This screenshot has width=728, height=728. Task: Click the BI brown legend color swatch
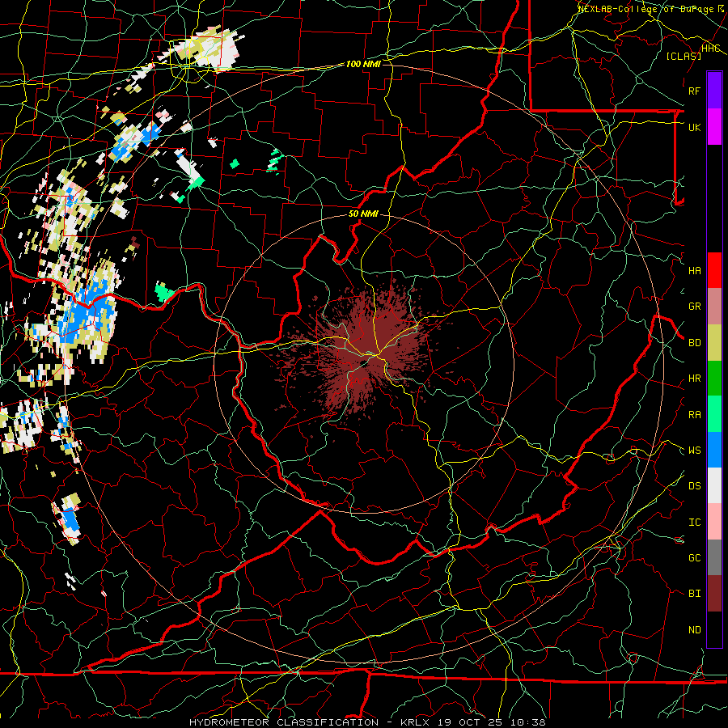tap(714, 594)
